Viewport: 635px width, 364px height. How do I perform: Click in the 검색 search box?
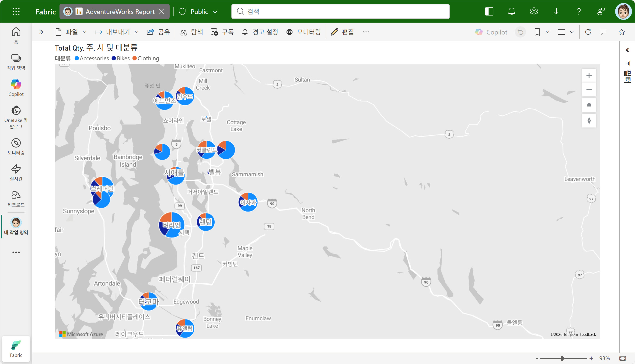[x=340, y=11]
